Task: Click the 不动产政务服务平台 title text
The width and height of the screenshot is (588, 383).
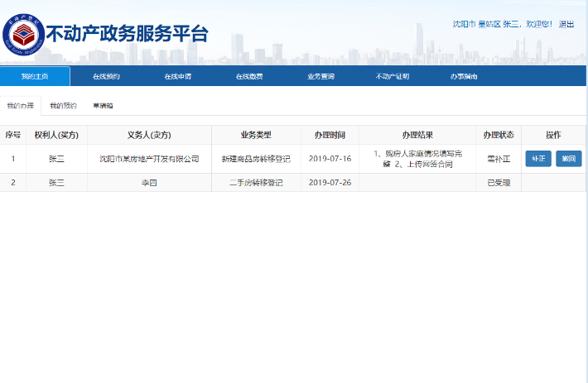Action: pyautogui.click(x=127, y=34)
